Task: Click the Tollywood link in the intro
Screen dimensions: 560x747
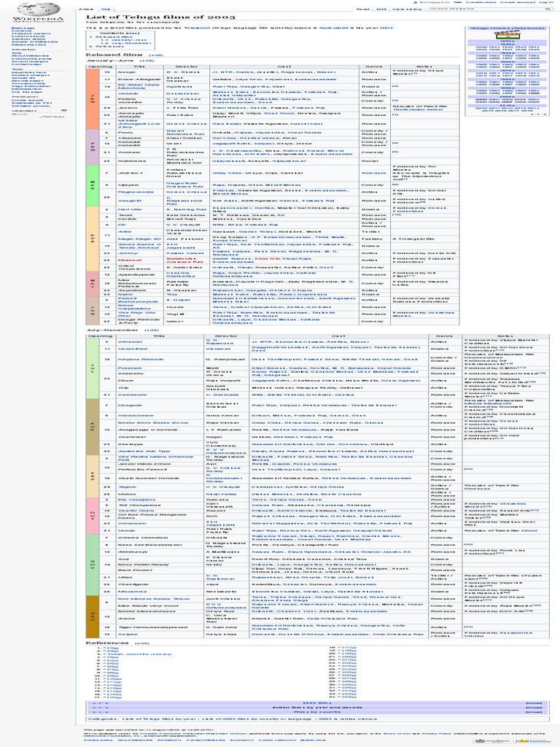Action: pos(197,28)
